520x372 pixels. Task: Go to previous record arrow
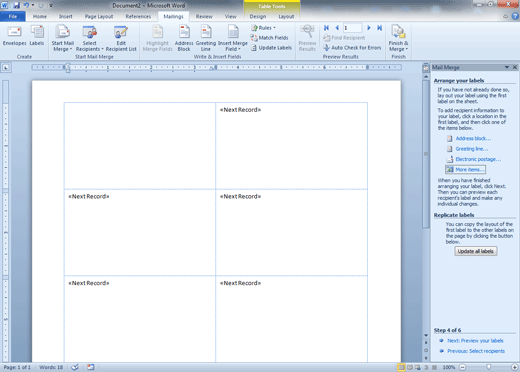tap(337, 28)
